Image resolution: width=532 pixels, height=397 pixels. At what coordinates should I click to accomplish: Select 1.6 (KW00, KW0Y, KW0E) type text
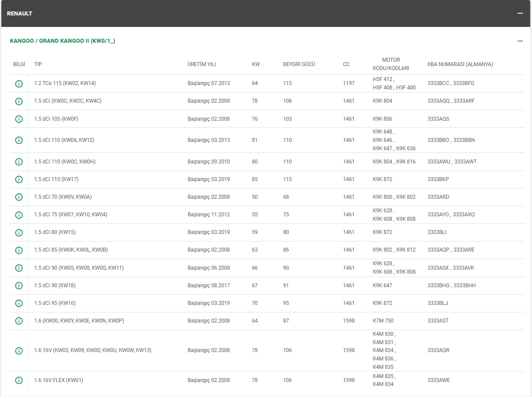(79, 321)
